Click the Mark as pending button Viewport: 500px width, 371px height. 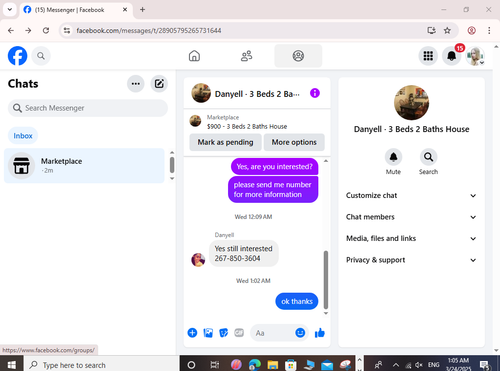225,142
